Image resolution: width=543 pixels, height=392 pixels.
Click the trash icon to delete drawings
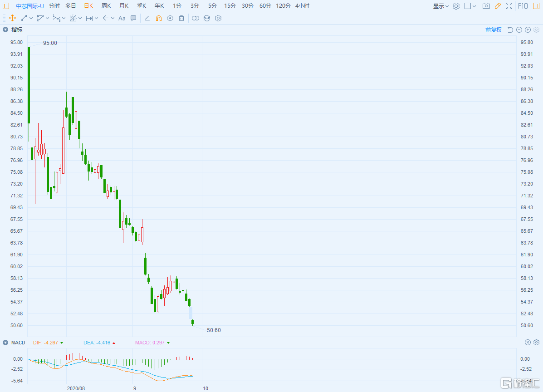coord(181,18)
